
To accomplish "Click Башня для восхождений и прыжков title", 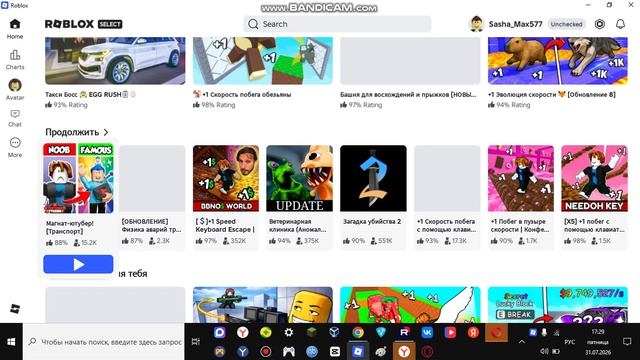I will (408, 94).
